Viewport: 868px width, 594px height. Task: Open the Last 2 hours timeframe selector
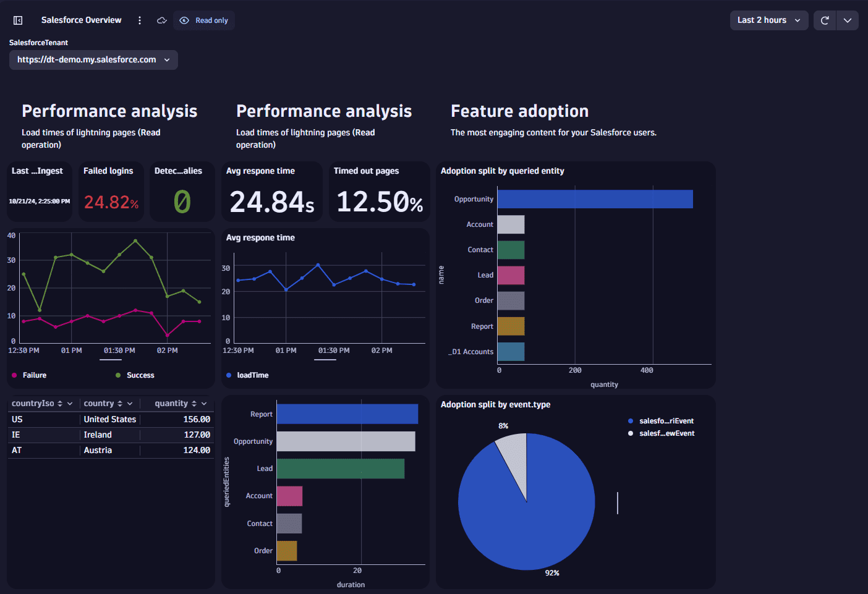click(x=769, y=20)
